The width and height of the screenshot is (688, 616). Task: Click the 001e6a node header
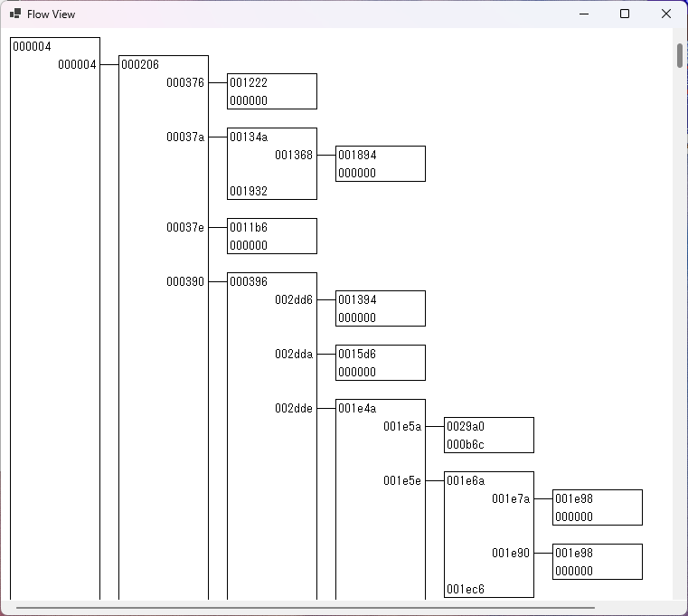(466, 481)
